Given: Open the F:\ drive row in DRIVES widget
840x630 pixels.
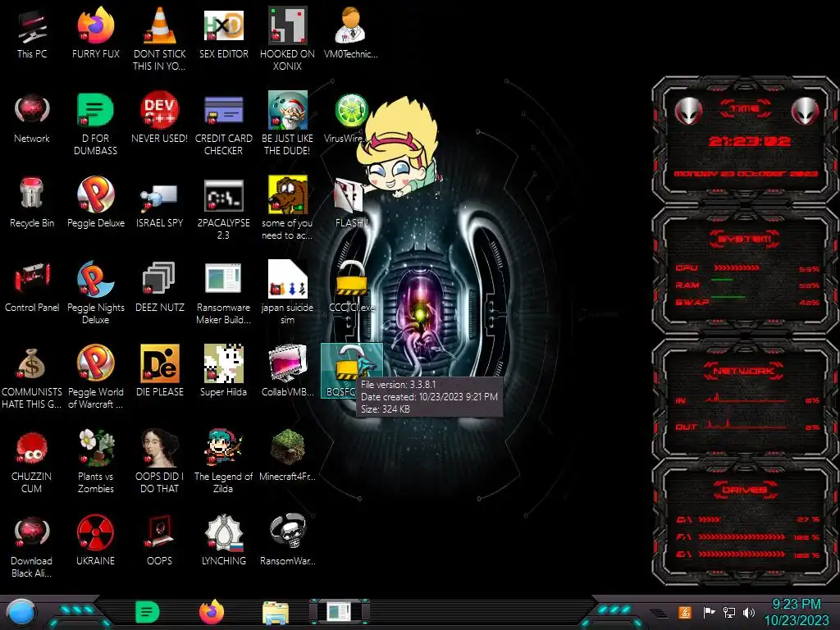Looking at the screenshot, I should 747,536.
